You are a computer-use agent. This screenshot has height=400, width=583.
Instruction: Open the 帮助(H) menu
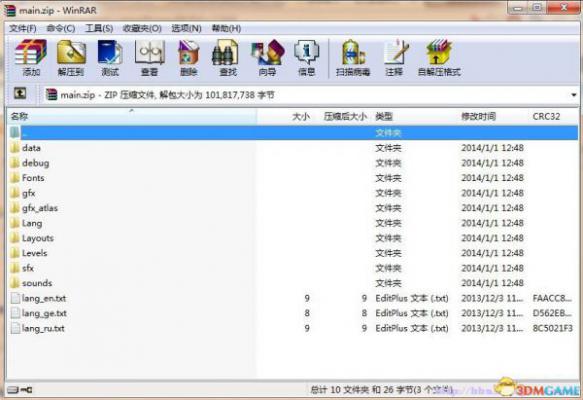point(226,28)
